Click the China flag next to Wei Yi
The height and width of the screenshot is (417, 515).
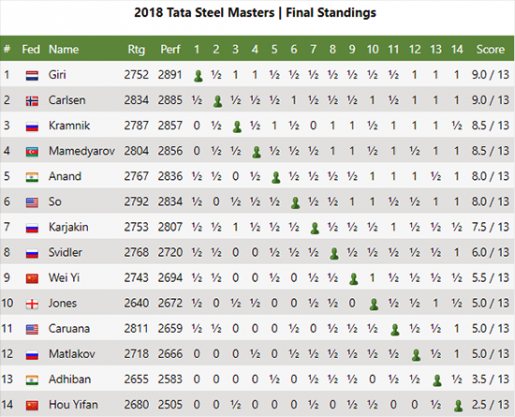[32, 279]
